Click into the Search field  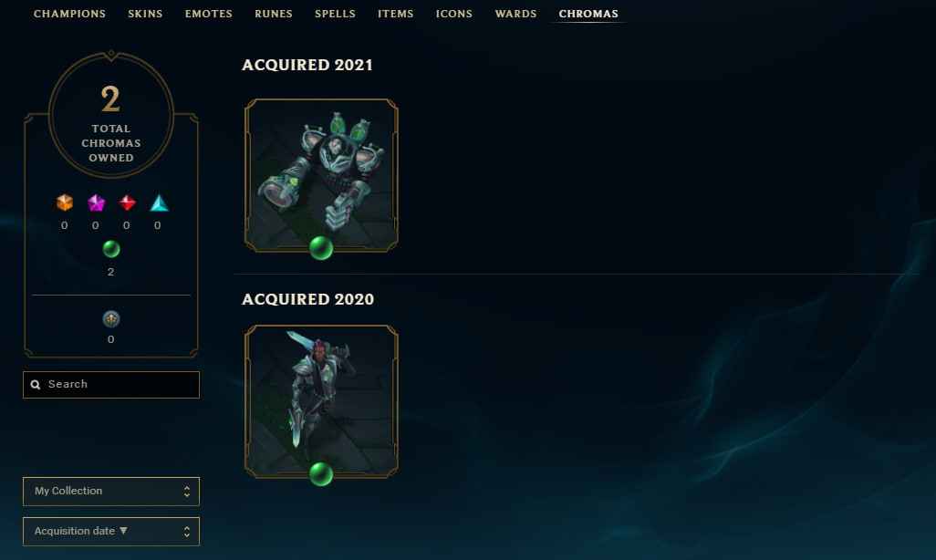coord(111,385)
